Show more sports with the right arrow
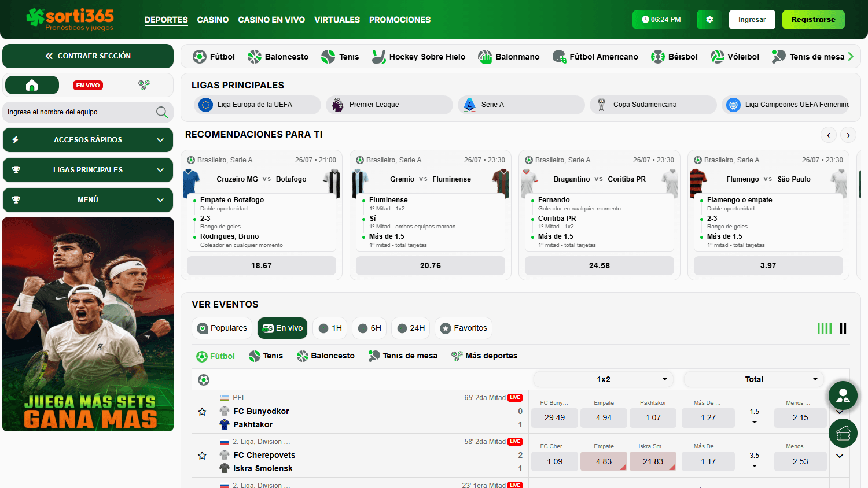Image resolution: width=868 pixels, height=488 pixels. pyautogui.click(x=851, y=57)
